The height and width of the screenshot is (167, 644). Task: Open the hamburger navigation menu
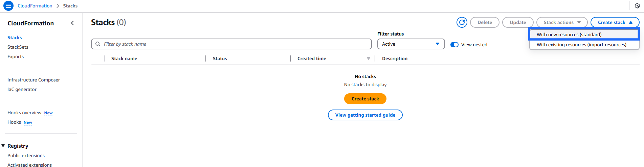(8, 6)
